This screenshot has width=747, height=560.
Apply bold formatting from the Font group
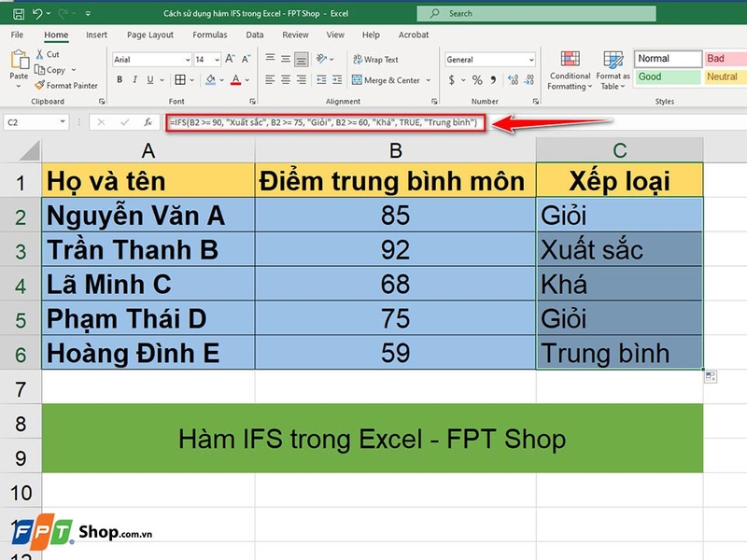(120, 78)
